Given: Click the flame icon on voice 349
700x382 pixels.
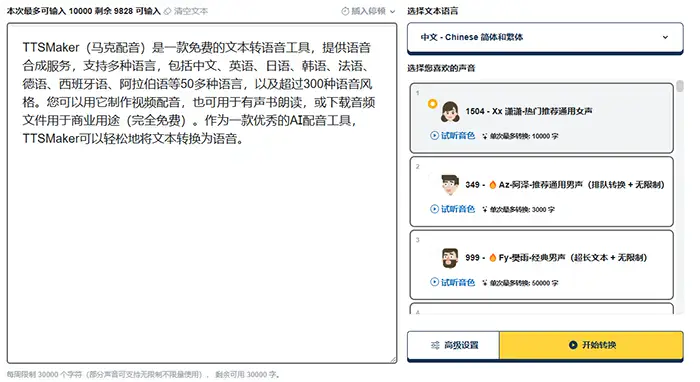Looking at the screenshot, I should (492, 184).
